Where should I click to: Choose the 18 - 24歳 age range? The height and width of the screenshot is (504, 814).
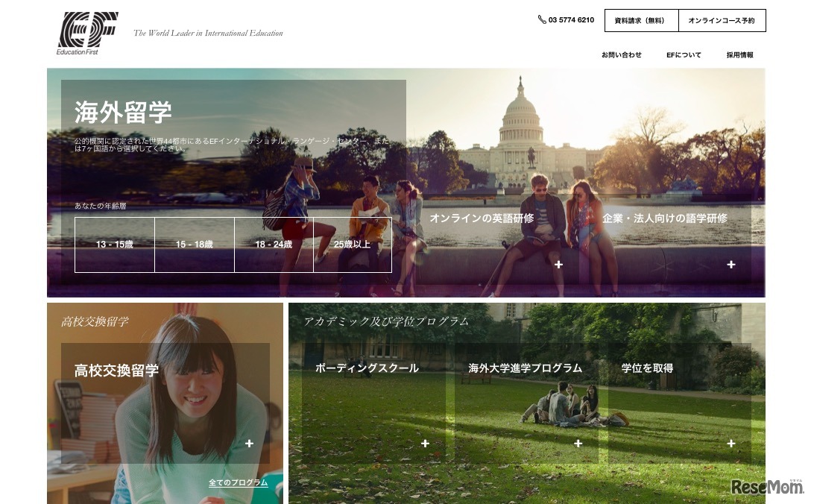coord(274,245)
